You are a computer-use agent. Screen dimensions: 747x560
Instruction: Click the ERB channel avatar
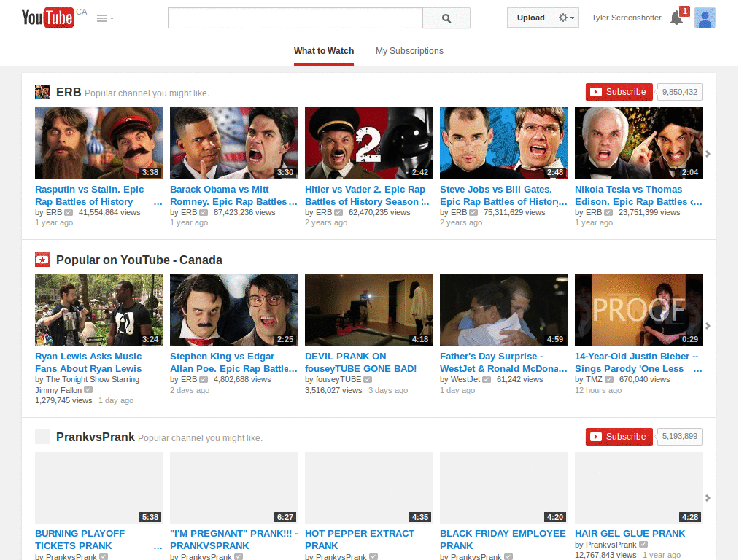click(42, 92)
